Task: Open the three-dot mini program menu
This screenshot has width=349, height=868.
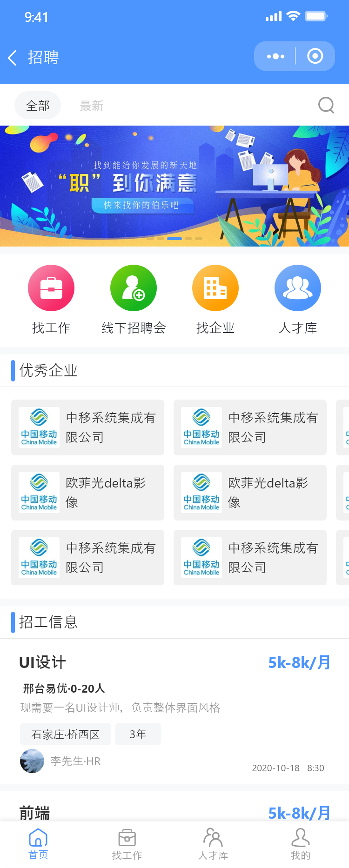Action: (275, 56)
